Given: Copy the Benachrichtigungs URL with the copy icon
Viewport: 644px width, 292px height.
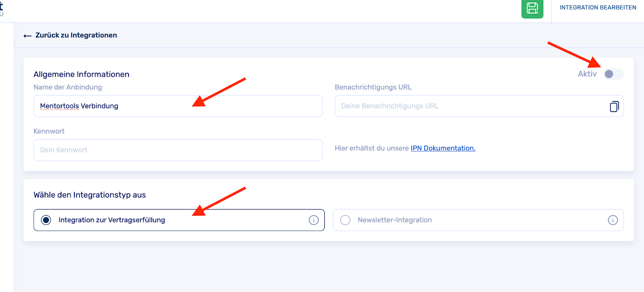Looking at the screenshot, I should pos(614,106).
